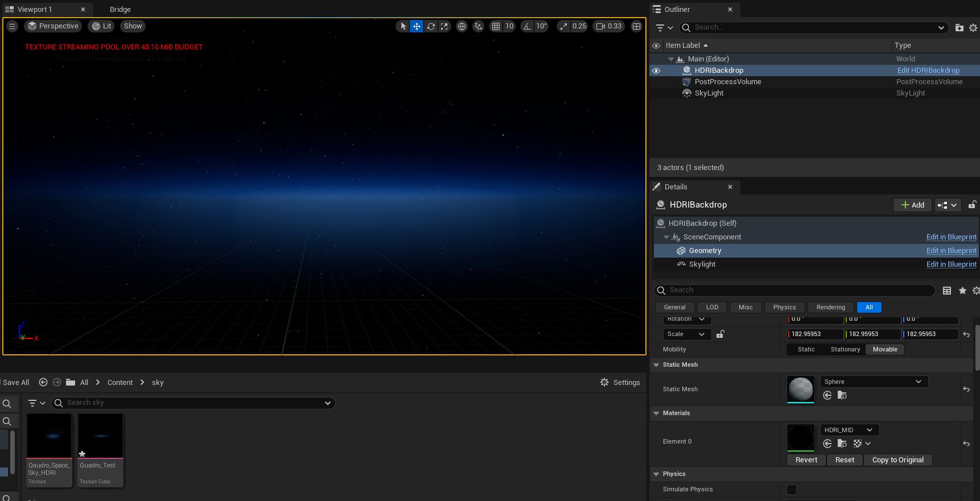Open the HDRI_MID material dropdown

[x=849, y=430]
